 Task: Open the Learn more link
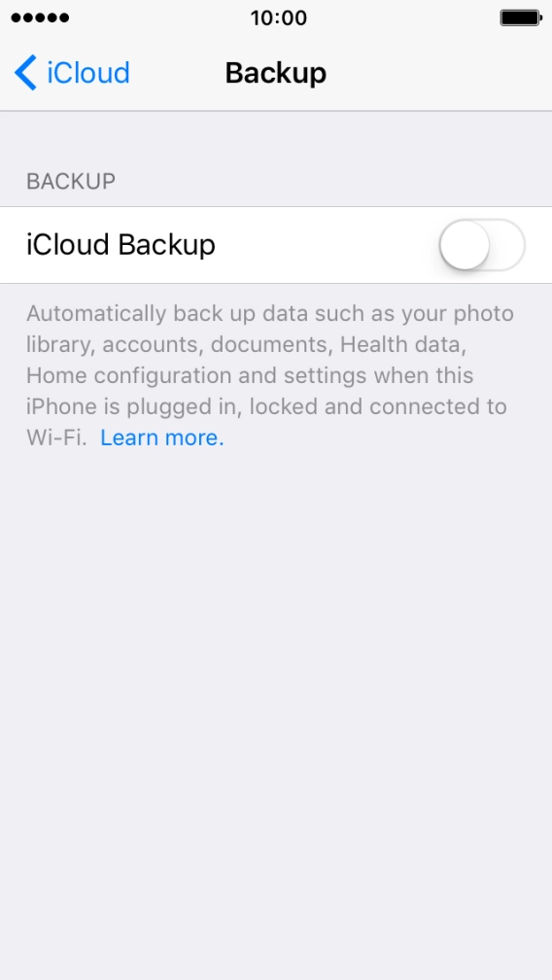click(x=161, y=438)
